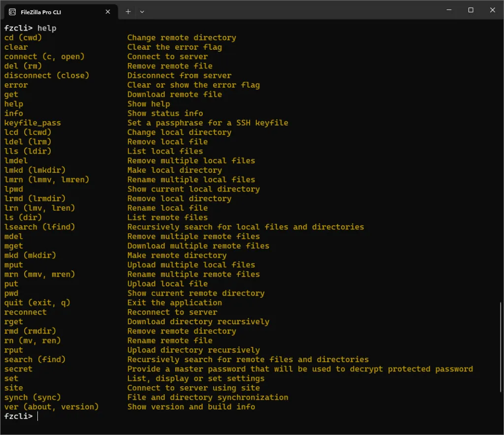Click 'Download directory recursively' description text
Screen dimensions: 504x435
coord(198,322)
